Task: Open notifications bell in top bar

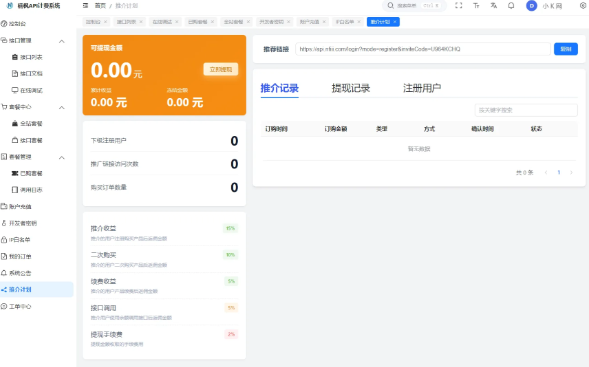Action: click(x=511, y=6)
